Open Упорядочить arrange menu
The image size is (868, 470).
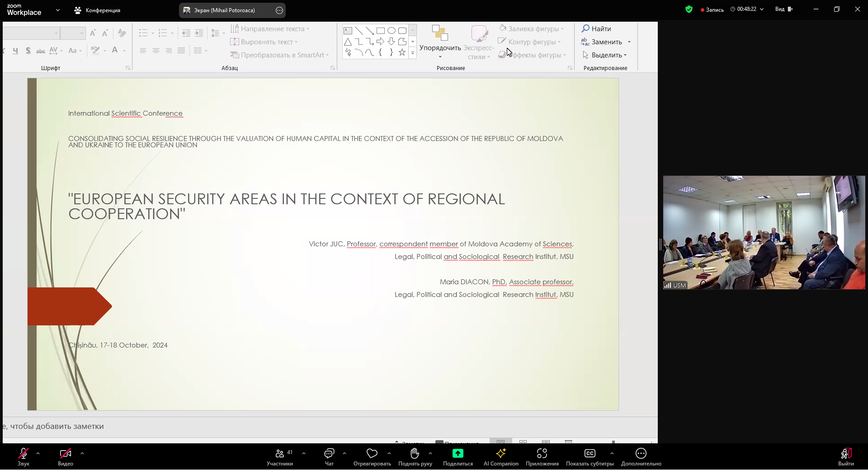[x=440, y=42]
